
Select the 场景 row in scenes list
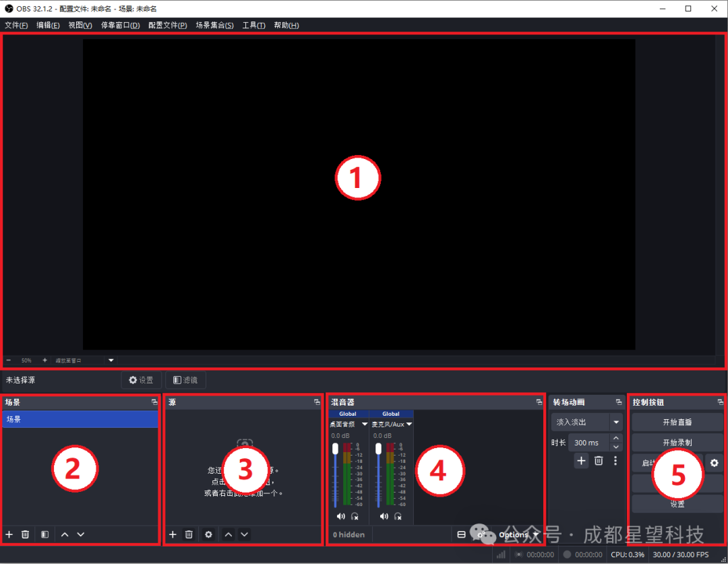pos(80,419)
